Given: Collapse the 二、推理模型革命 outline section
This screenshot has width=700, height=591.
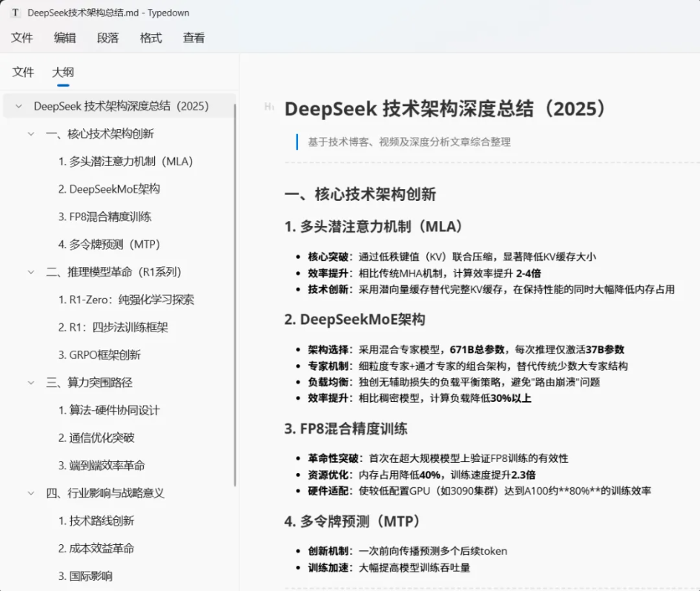Looking at the screenshot, I should pyautogui.click(x=31, y=272).
